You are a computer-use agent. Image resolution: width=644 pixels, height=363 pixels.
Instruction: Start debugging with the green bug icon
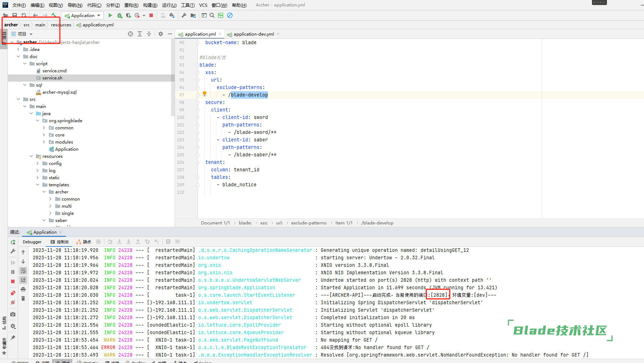(x=119, y=15)
